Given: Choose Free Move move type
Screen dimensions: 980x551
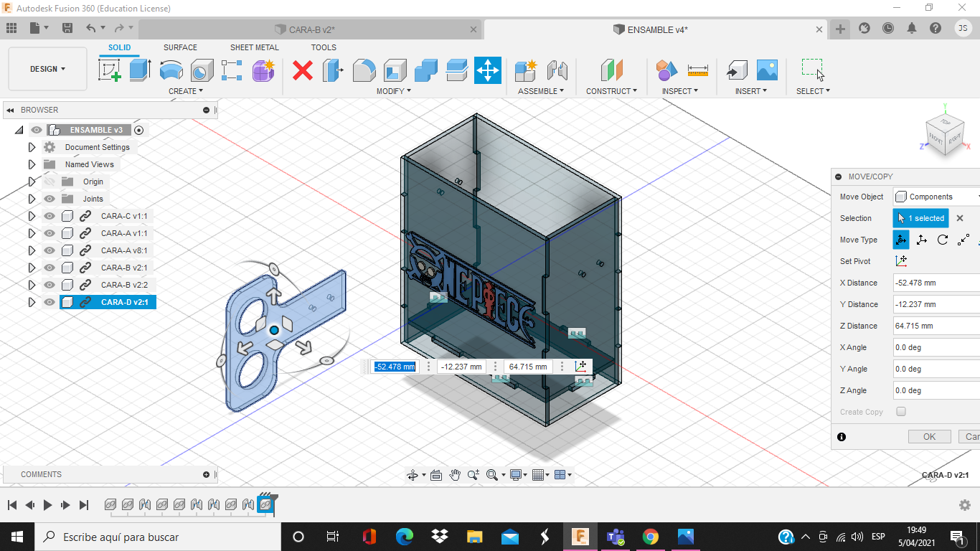Looking at the screenshot, I should (901, 240).
